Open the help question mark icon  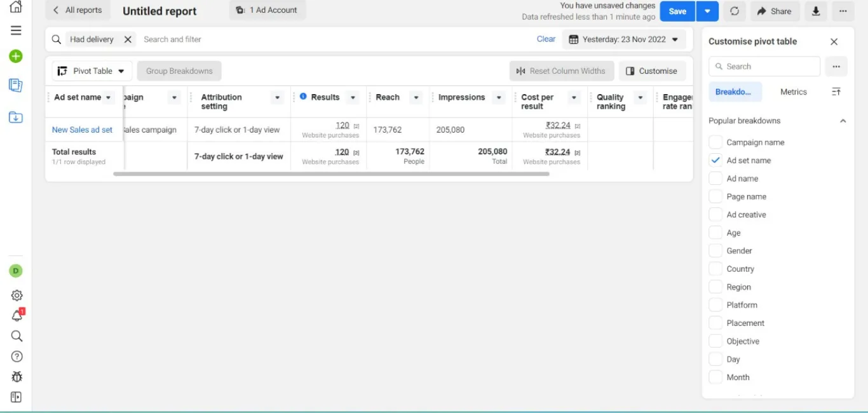point(17,356)
